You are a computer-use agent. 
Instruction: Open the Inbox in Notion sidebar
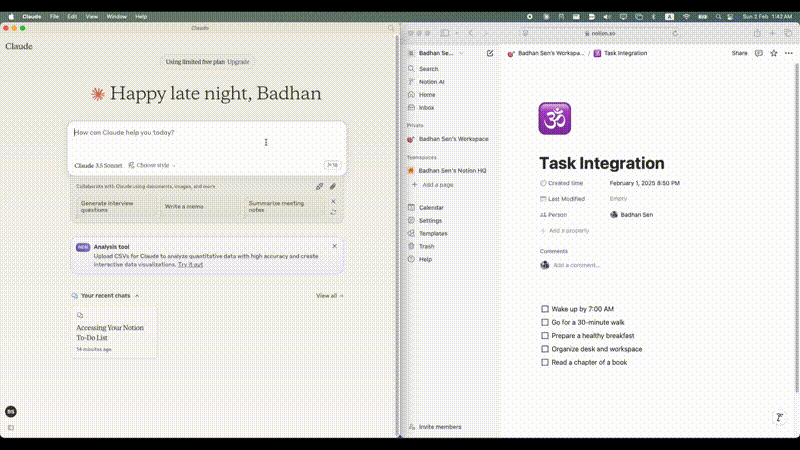(x=426, y=107)
